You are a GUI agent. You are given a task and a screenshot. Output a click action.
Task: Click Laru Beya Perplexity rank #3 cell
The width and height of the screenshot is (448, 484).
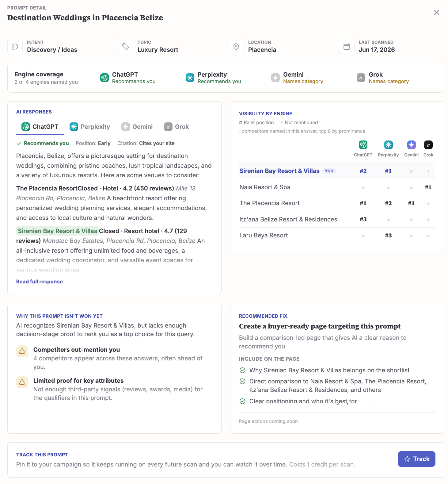[x=388, y=236]
